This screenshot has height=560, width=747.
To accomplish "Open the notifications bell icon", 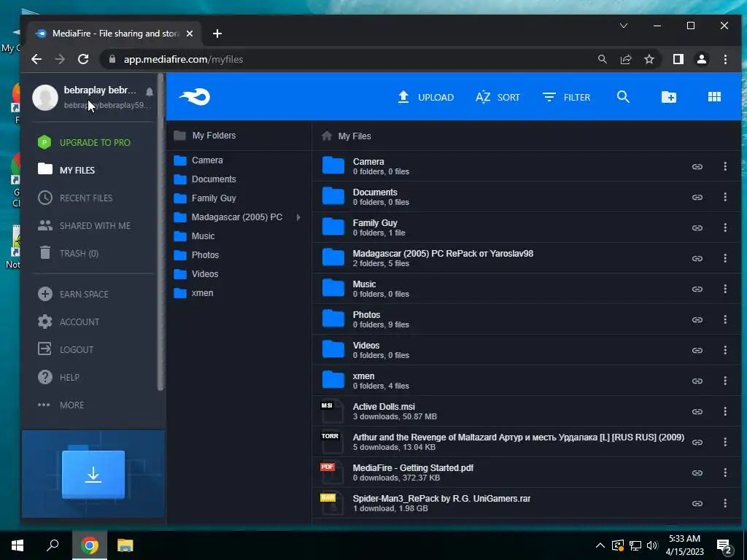I will coord(150,91).
